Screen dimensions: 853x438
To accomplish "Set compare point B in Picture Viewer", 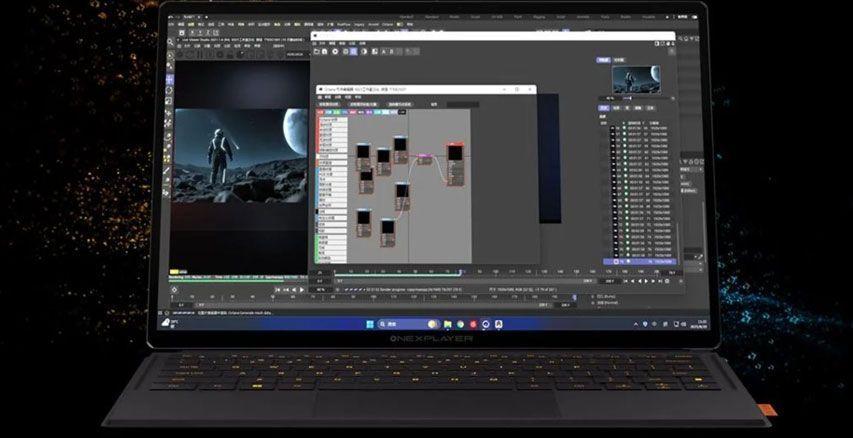I will point(391,52).
